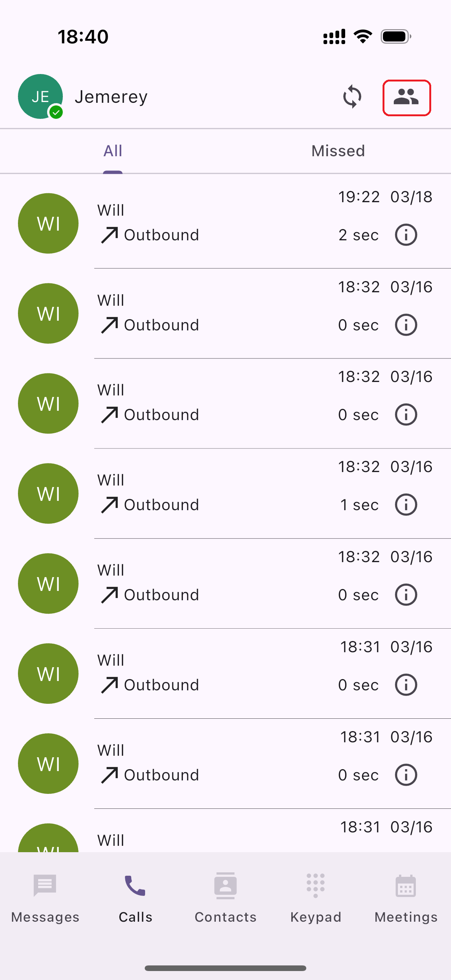Tap Will's avatar on the 19:22 call
This screenshot has width=451, height=980.
48,223
